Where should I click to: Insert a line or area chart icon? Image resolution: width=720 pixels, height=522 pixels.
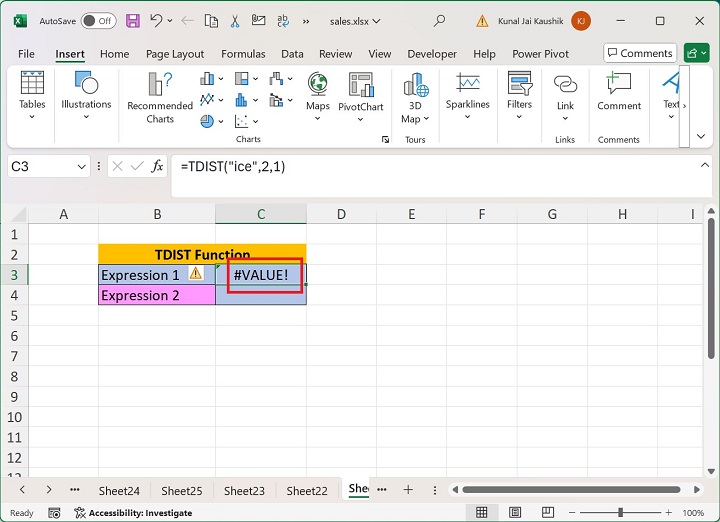(207, 99)
